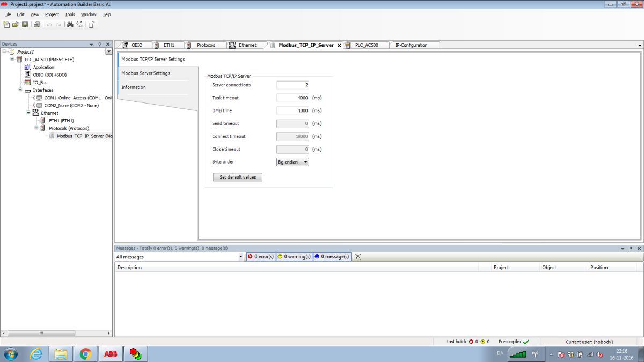Screen dimensions: 644x362
Task: Close the Devices panel
Action: tap(107, 44)
